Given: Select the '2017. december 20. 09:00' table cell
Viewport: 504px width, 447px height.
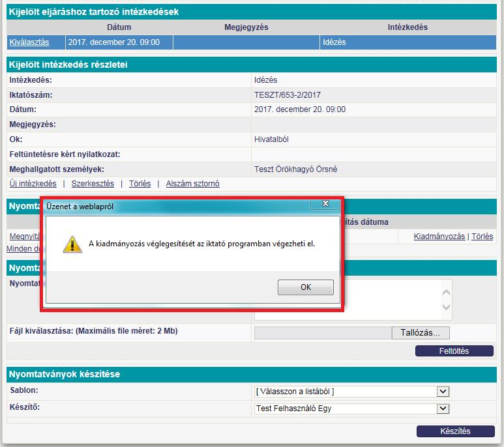Looking at the screenshot, I should (119, 42).
